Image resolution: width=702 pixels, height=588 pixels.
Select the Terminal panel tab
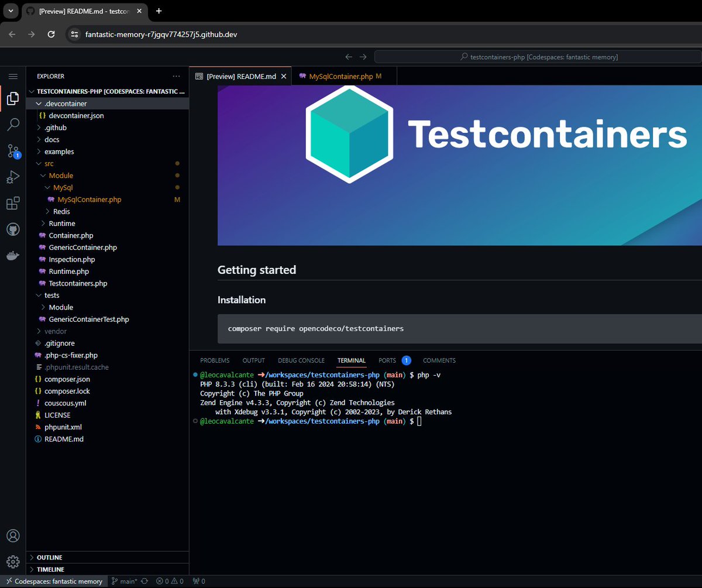click(352, 360)
